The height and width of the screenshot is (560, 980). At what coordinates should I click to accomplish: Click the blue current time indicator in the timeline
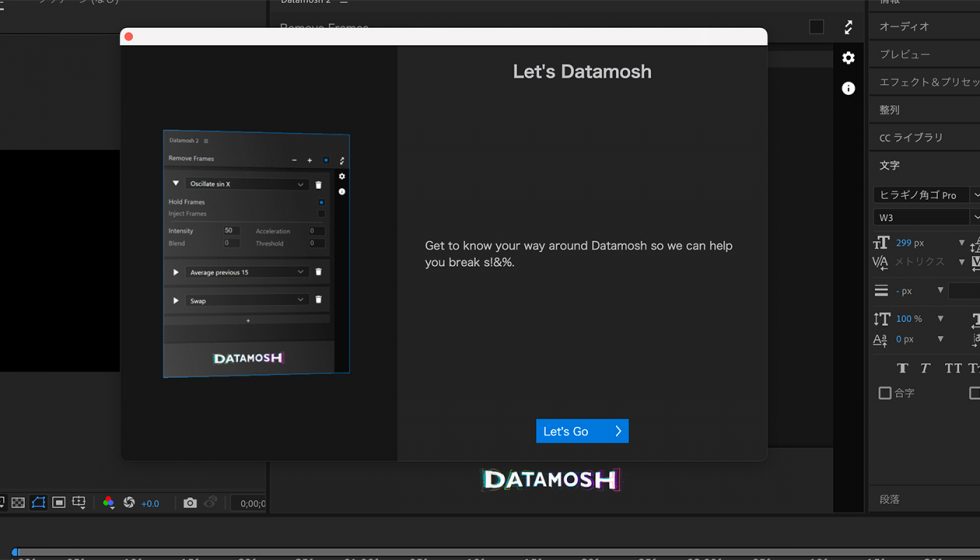tap(16, 552)
